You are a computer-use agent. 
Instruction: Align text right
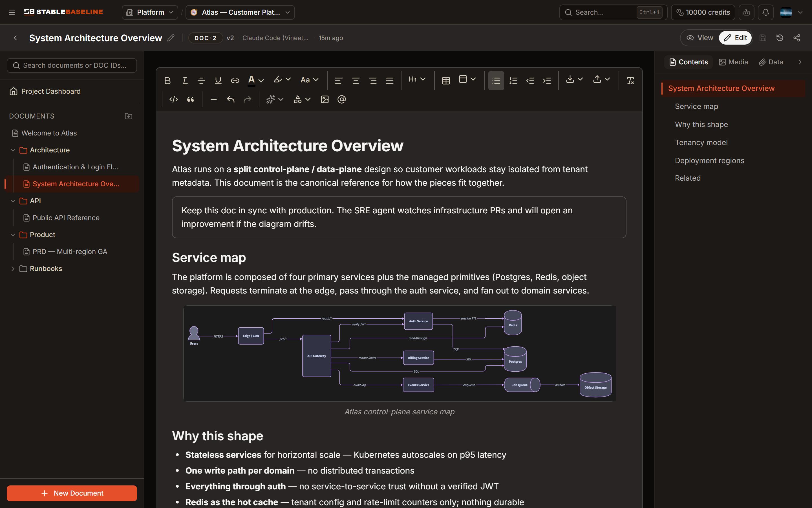(372, 81)
